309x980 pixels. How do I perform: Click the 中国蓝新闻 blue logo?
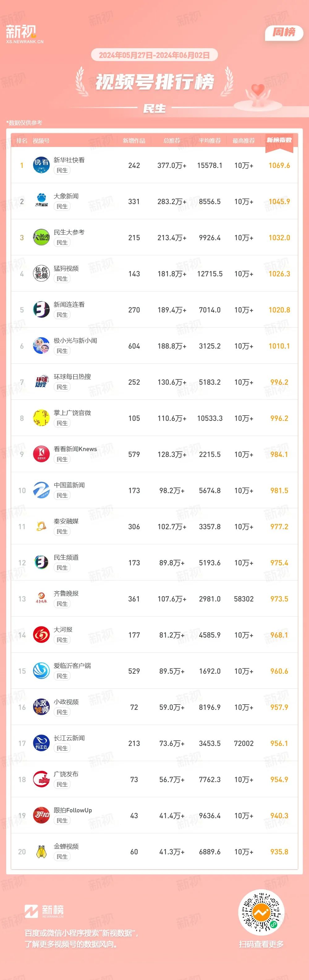(41, 490)
